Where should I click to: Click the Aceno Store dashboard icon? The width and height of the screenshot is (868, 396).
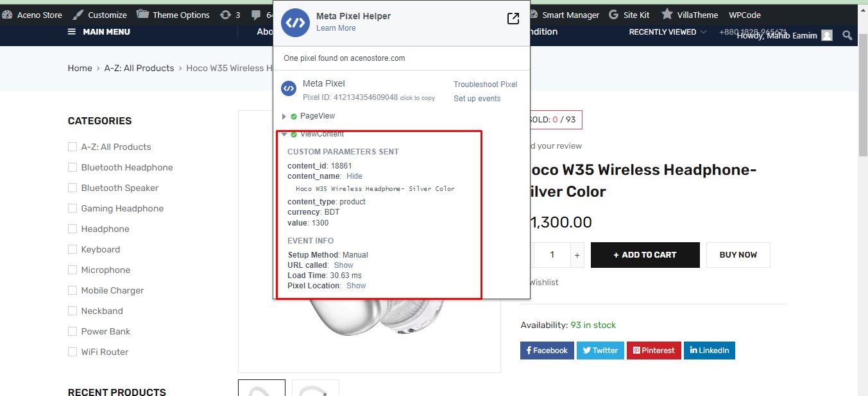point(7,15)
